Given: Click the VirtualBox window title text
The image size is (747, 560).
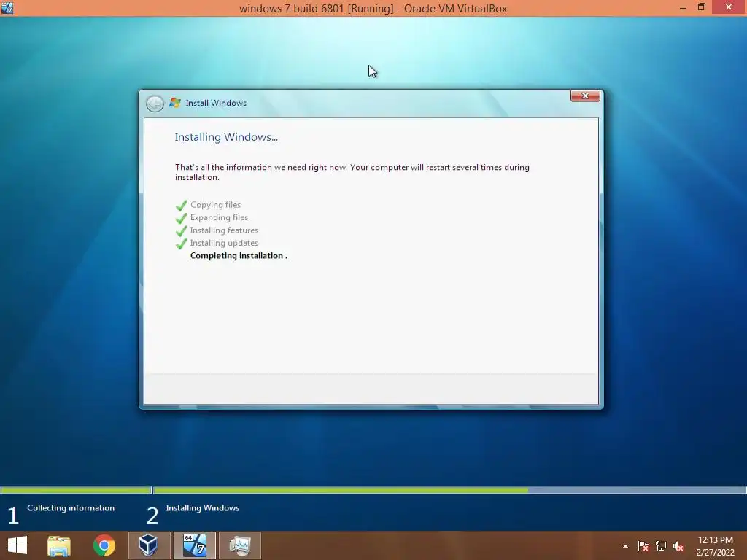Looking at the screenshot, I should (373, 9).
